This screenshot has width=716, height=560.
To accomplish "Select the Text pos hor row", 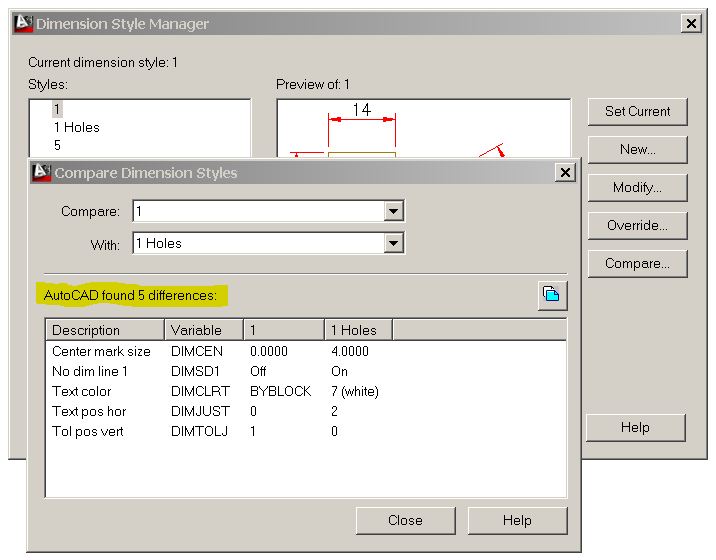I will [306, 412].
